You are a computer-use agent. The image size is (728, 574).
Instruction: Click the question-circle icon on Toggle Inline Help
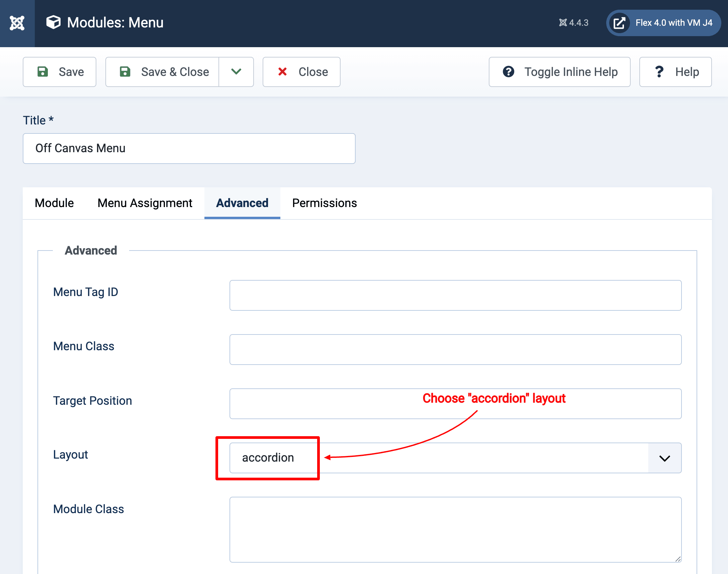coord(508,72)
